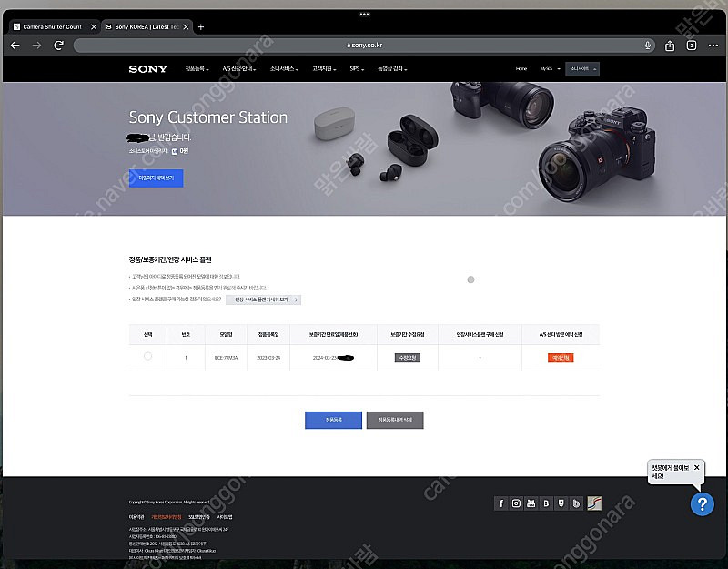Click the mileage M icon next to 0원
This screenshot has height=569, width=728.
coord(175,151)
